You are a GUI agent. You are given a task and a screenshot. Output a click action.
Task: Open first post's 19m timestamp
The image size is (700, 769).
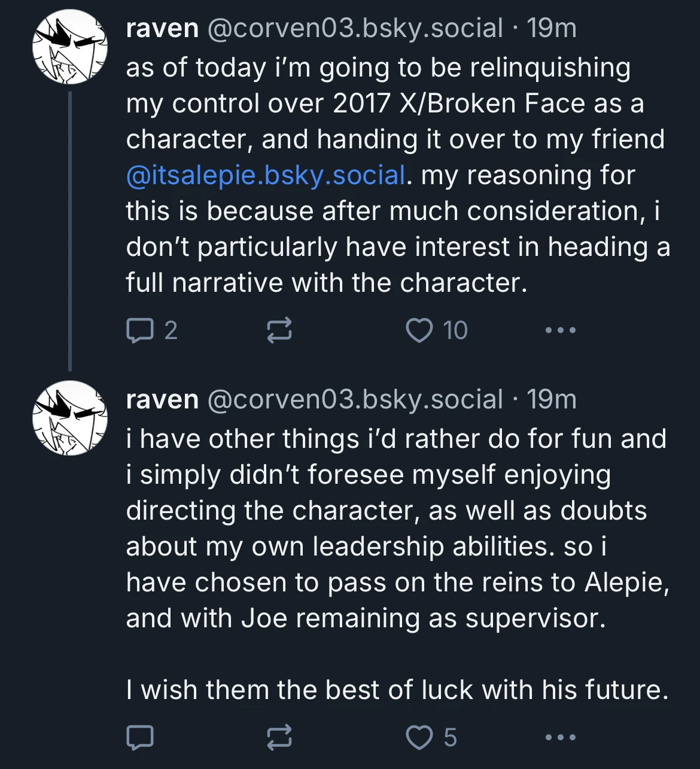pos(552,28)
